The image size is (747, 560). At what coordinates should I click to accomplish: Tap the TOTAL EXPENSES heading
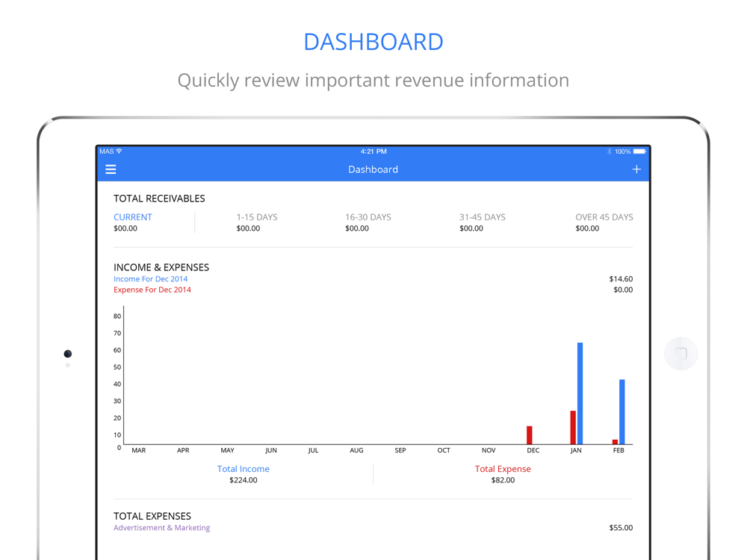152,516
